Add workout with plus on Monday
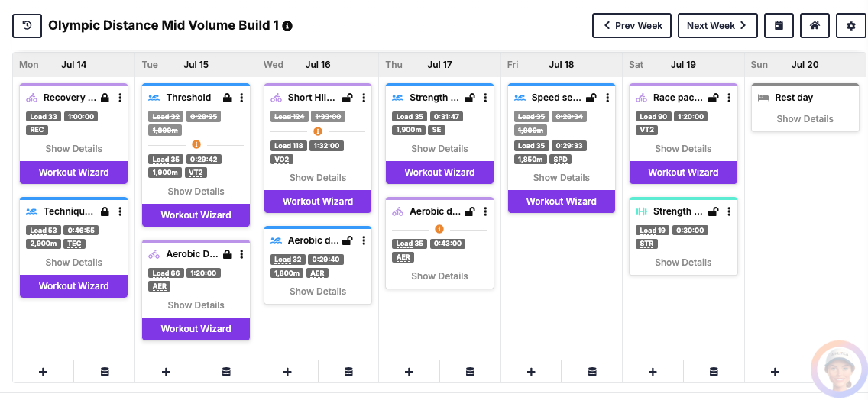This screenshot has height=400, width=868. coord(44,372)
